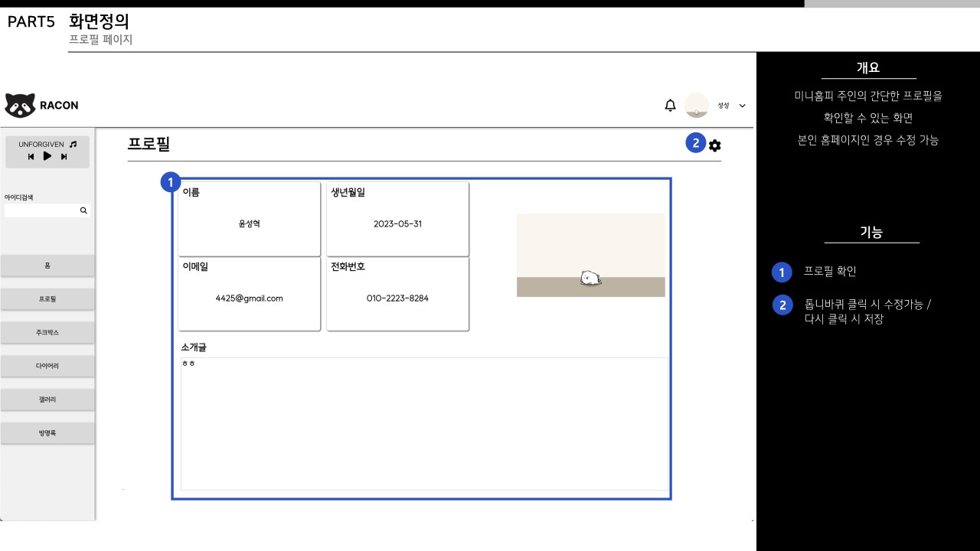The width and height of the screenshot is (980, 551).
Task: Play the UNFORGIVEN track
Action: click(x=47, y=156)
